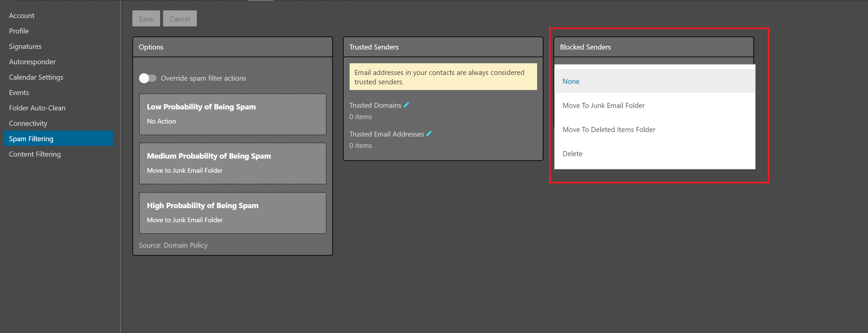Go to Profile in sidebar

[x=19, y=31]
